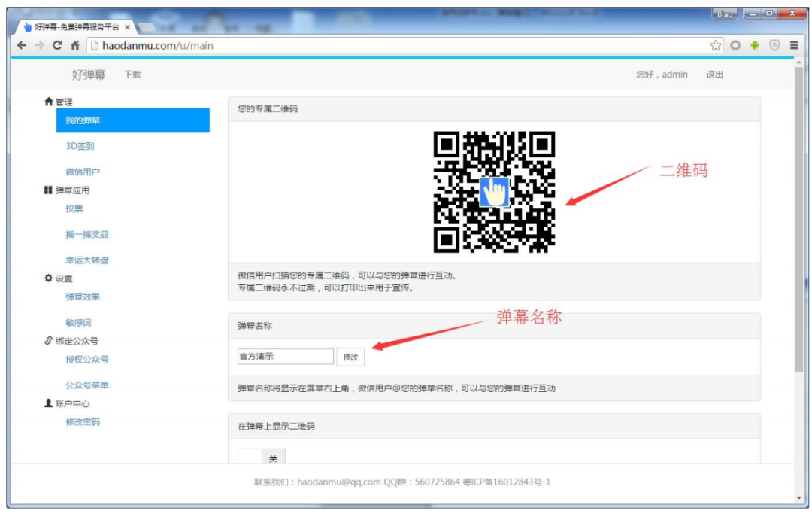Click the shield extension icon
Image resolution: width=812 pixels, height=514 pixels.
[x=774, y=46]
